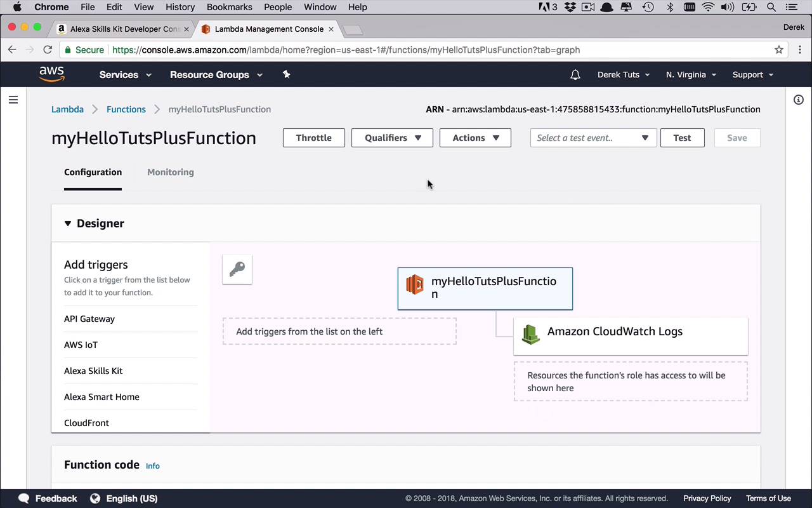The height and width of the screenshot is (508, 812).
Task: Click the Dropbox icon in the menu bar
Action: pyautogui.click(x=570, y=7)
